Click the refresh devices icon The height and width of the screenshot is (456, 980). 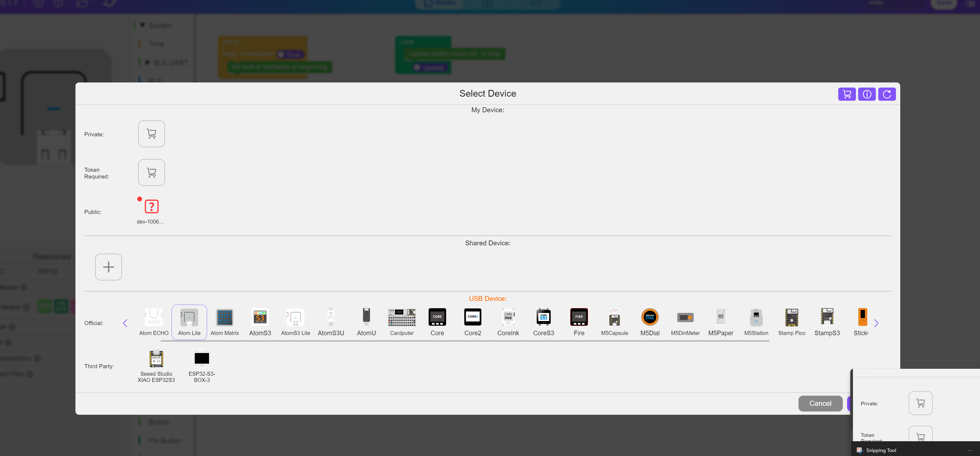coord(886,94)
